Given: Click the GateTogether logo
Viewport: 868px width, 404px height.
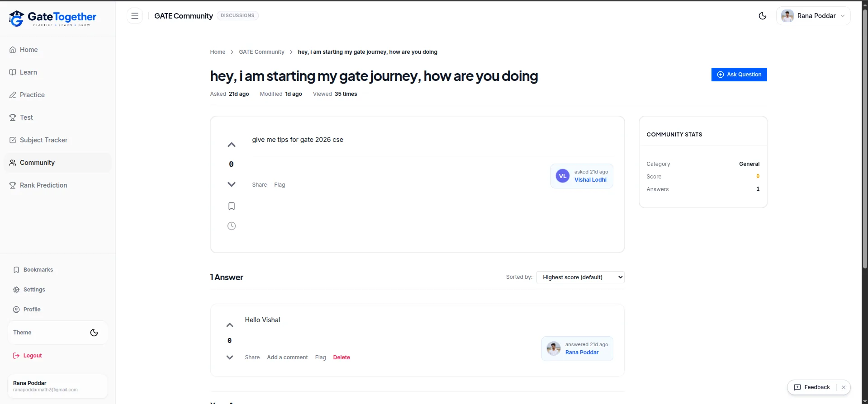Looking at the screenshot, I should 53,18.
